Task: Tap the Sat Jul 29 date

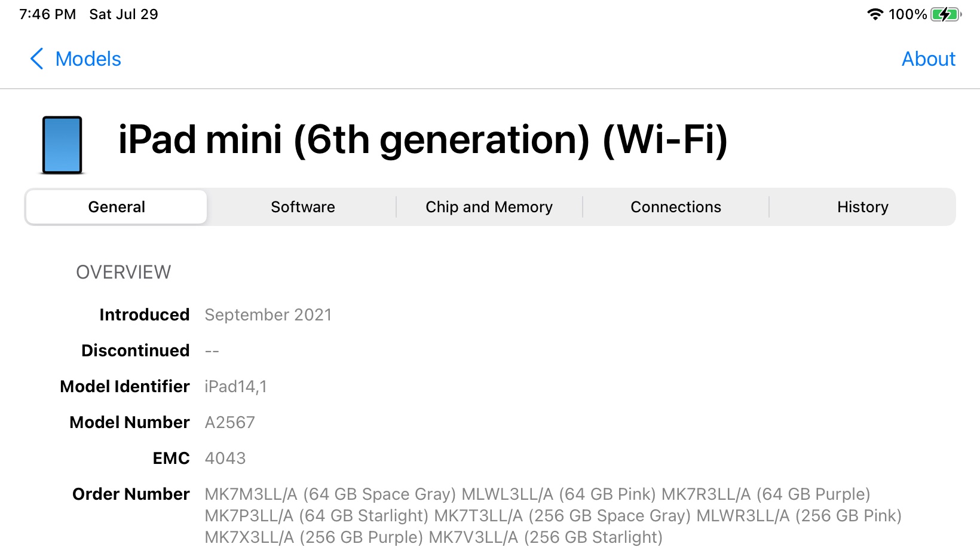Action: pyautogui.click(x=123, y=14)
